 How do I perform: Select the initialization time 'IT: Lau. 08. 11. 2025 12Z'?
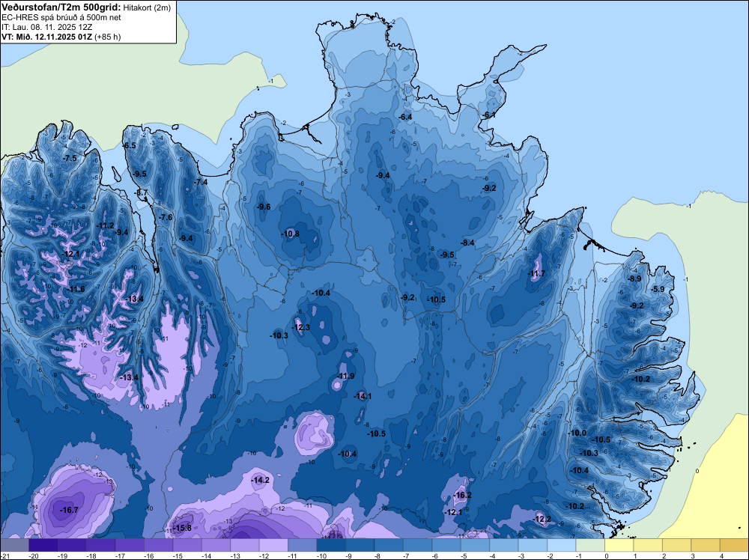46,27
